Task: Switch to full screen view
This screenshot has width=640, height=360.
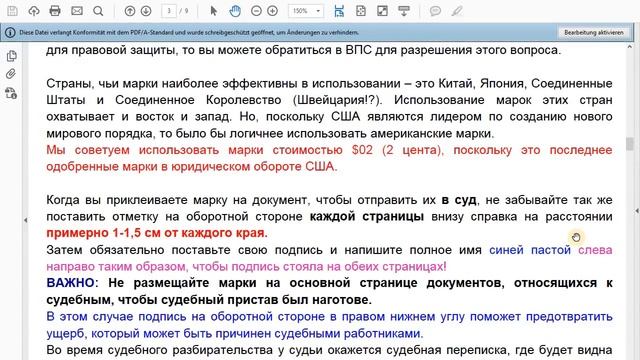Action: click(x=382, y=11)
